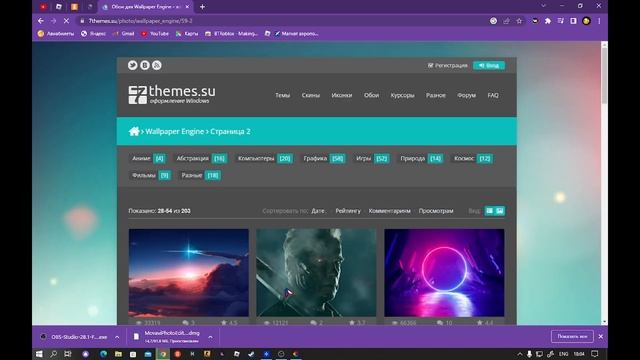Select the Wallpaper Engine browser tab
This screenshot has height=360, width=640.
tap(145, 7)
